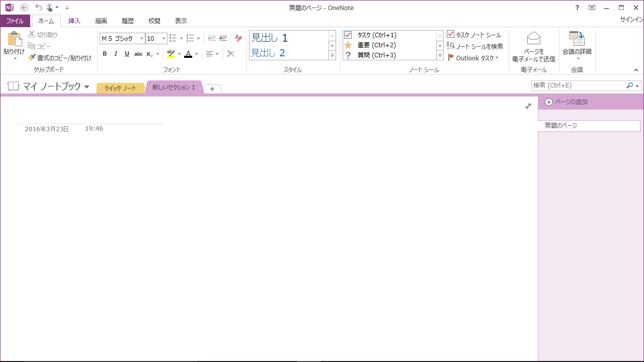Open the font size dropdown
The width and height of the screenshot is (644, 362).
164,39
